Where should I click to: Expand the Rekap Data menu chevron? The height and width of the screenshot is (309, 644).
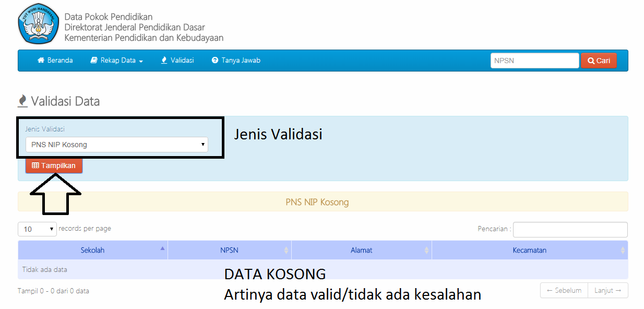tap(140, 61)
